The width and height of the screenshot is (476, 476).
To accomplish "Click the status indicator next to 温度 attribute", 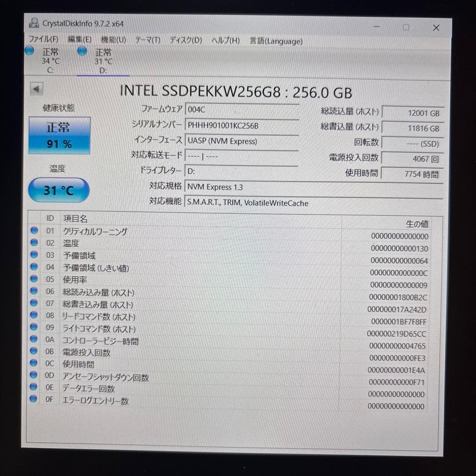I will click(34, 242).
